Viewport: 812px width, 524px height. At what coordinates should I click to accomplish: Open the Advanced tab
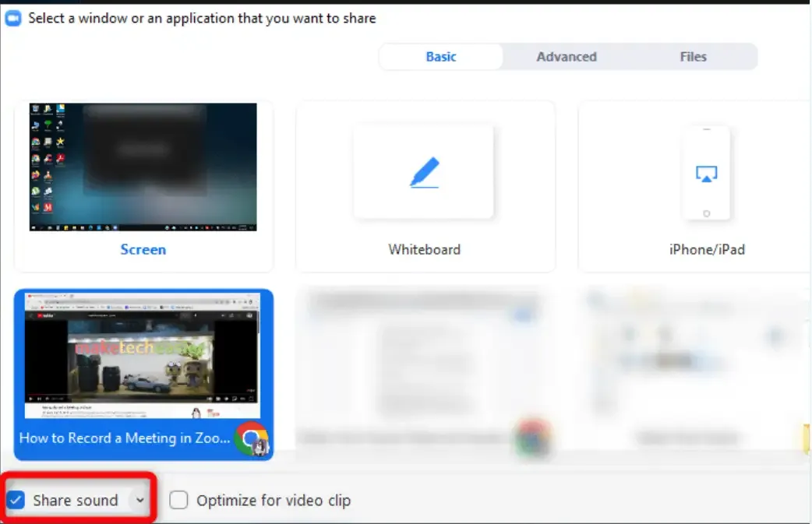click(567, 57)
